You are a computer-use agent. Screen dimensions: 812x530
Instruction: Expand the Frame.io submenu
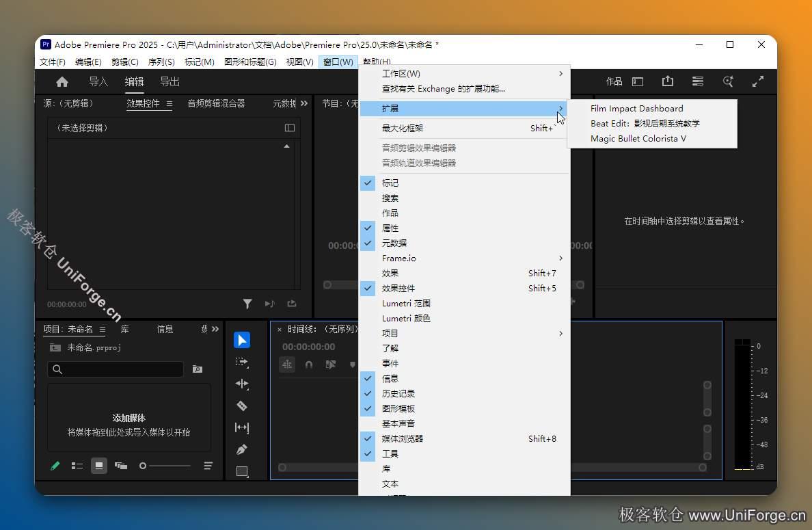465,258
